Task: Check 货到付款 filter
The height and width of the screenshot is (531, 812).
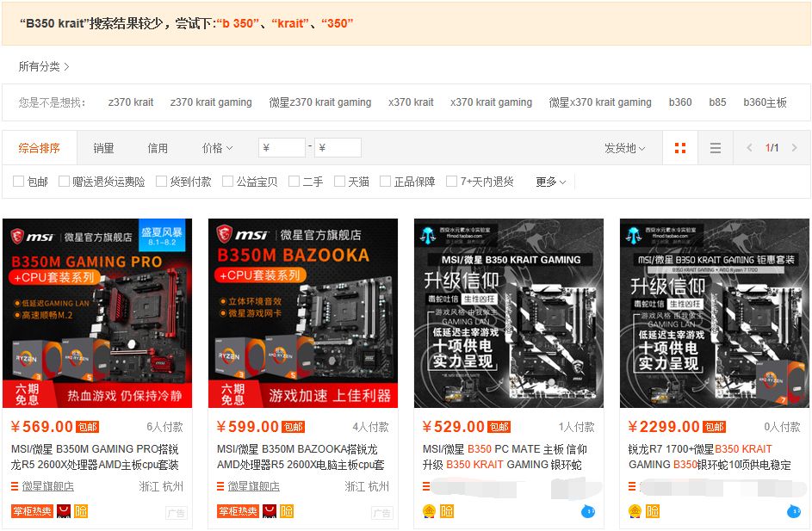Action: [162, 182]
